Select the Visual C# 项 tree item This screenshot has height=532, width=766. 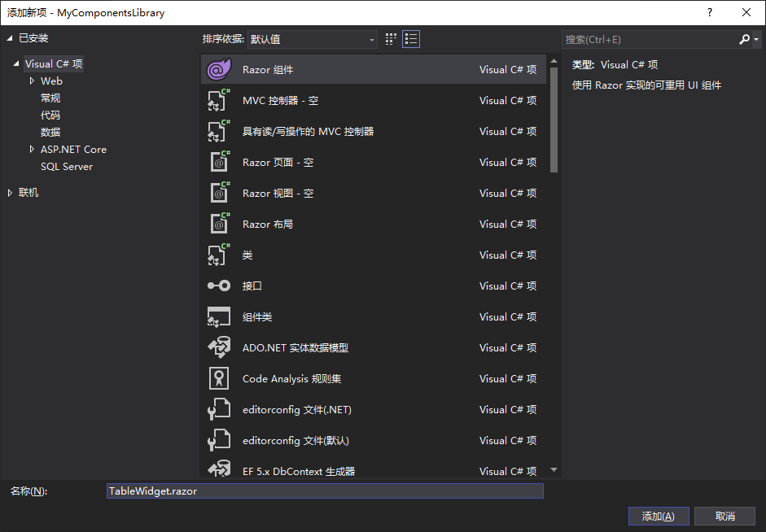[x=54, y=64]
